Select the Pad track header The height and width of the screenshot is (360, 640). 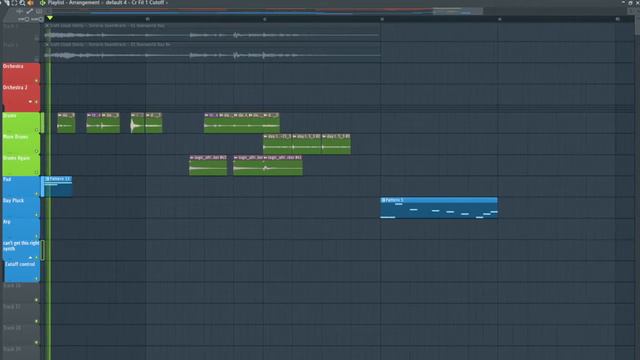21,187
